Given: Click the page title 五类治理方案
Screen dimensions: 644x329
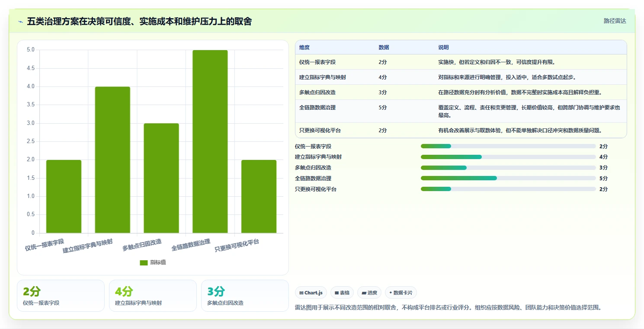Looking at the screenshot, I should (139, 21).
